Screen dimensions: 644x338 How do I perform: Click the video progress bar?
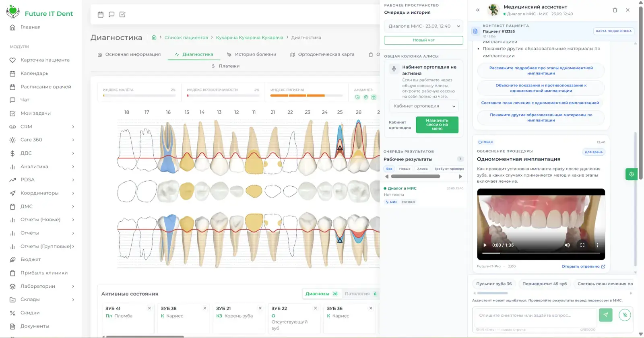[541, 253]
